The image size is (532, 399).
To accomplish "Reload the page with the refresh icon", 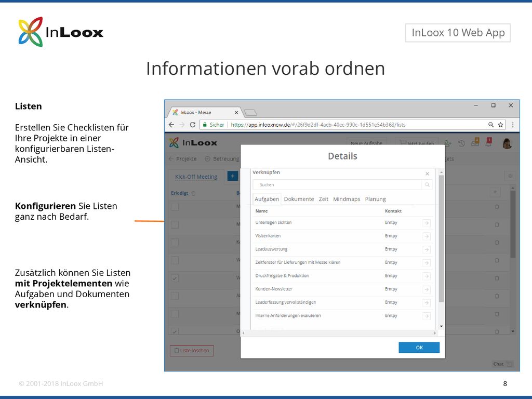I will click(192, 125).
